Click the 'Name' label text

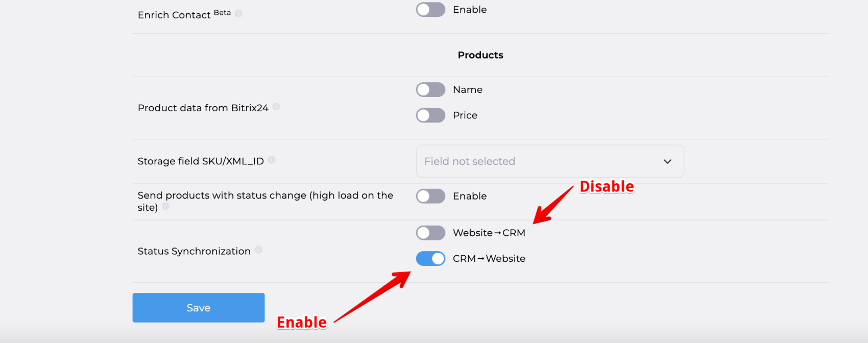(x=468, y=90)
